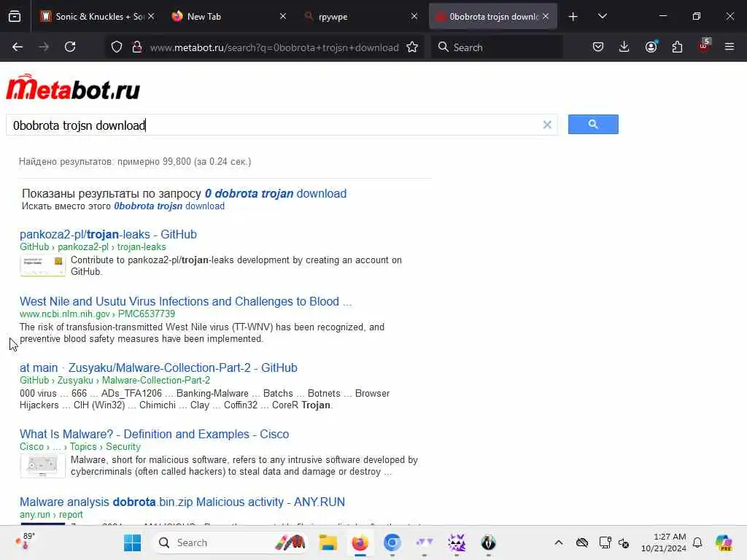Image resolution: width=747 pixels, height=560 pixels.
Task: View site security lock information
Action: [136, 47]
